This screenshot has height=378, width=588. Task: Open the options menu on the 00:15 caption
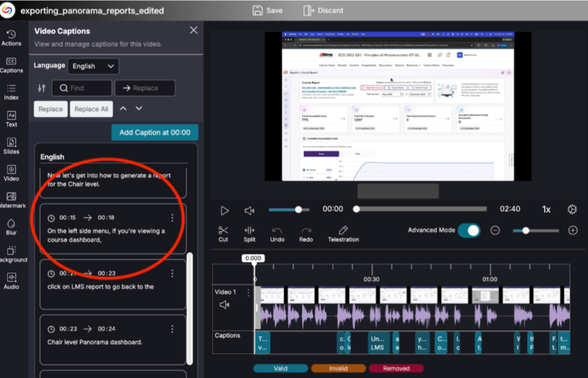[x=172, y=218]
